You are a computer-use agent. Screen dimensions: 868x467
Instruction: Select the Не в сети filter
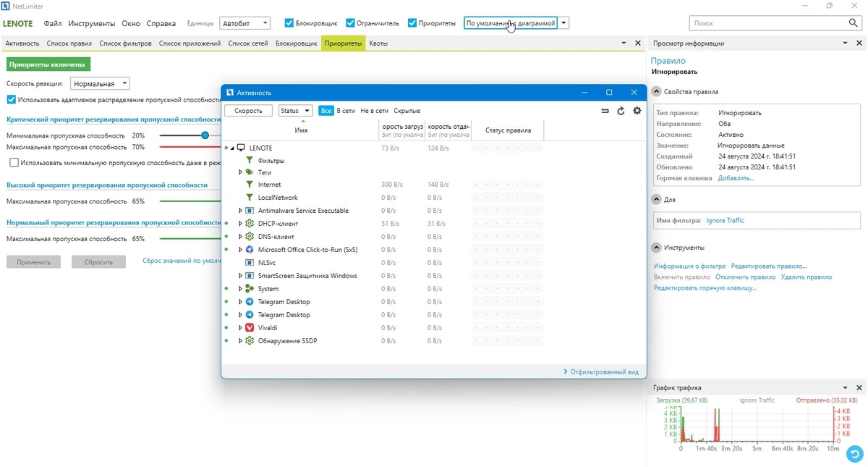374,111
